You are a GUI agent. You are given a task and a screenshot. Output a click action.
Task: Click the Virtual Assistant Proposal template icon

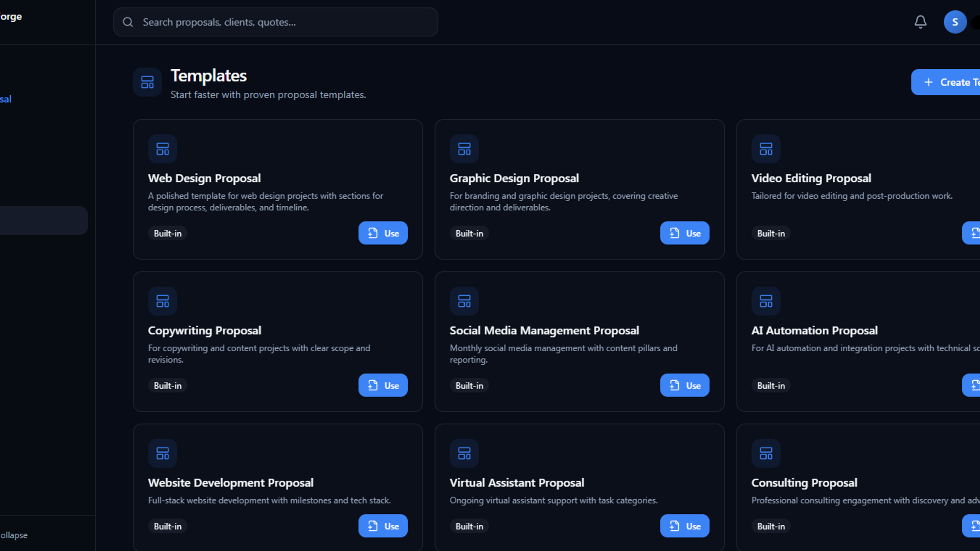point(464,453)
